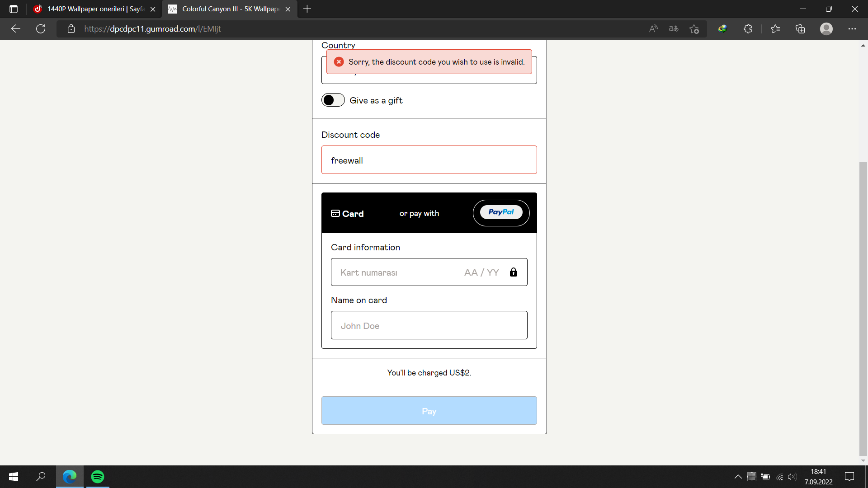The width and height of the screenshot is (868, 488).
Task: Go back using browser back arrow
Action: (16, 29)
